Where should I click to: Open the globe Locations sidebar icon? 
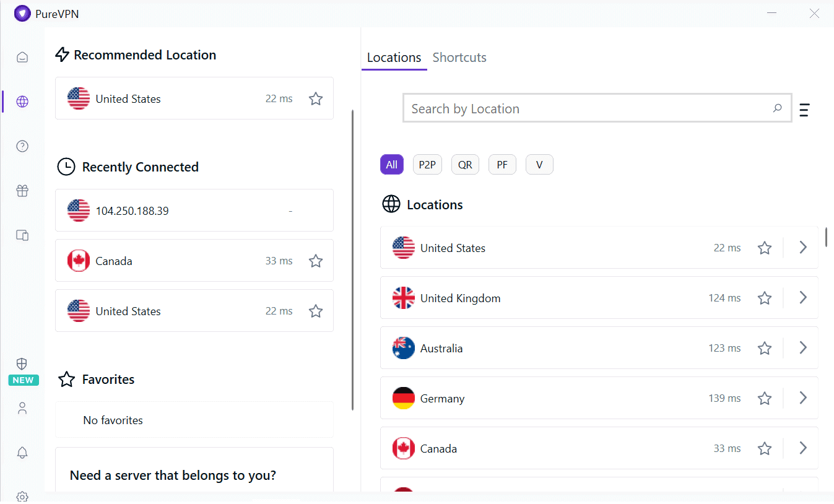pyautogui.click(x=22, y=102)
